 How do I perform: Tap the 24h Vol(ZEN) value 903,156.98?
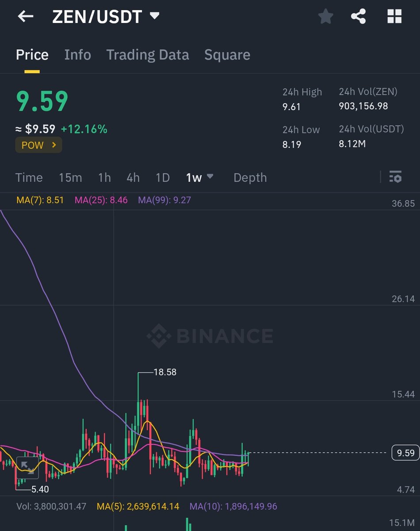click(x=363, y=106)
